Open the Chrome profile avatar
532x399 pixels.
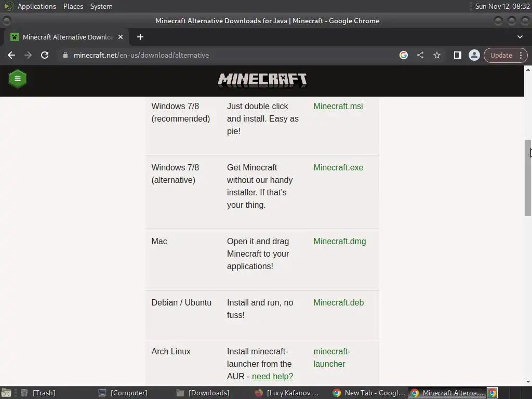click(x=474, y=55)
